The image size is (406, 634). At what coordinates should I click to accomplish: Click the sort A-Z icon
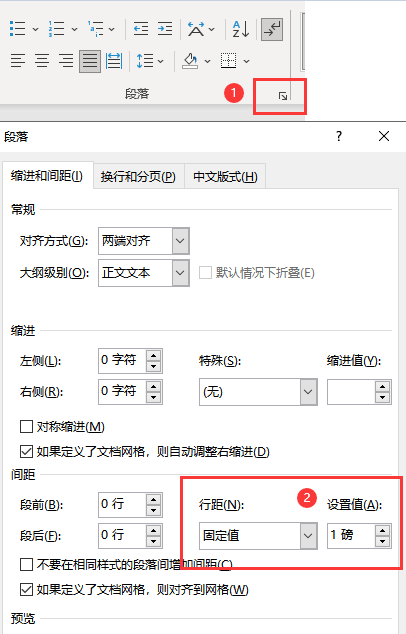[241, 29]
